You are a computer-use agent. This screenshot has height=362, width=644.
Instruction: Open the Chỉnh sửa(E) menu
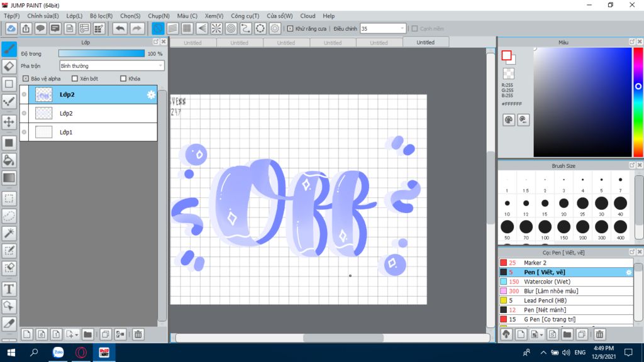coord(43,16)
